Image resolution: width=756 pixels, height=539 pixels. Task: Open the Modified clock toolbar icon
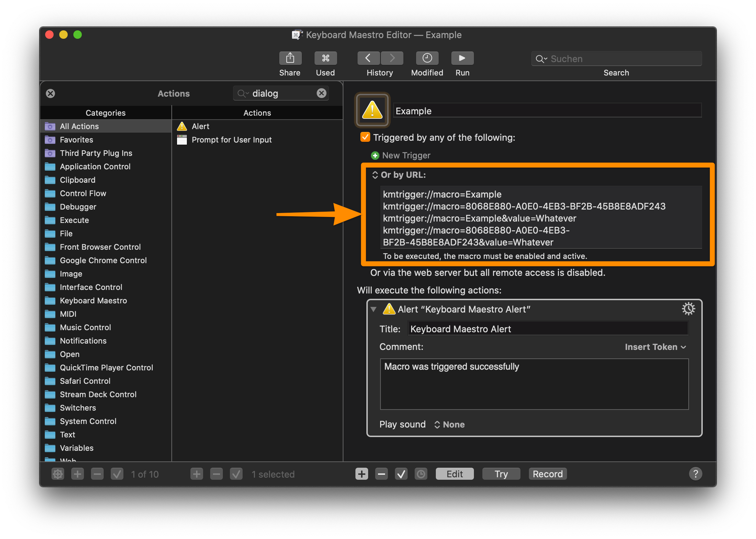(x=427, y=58)
